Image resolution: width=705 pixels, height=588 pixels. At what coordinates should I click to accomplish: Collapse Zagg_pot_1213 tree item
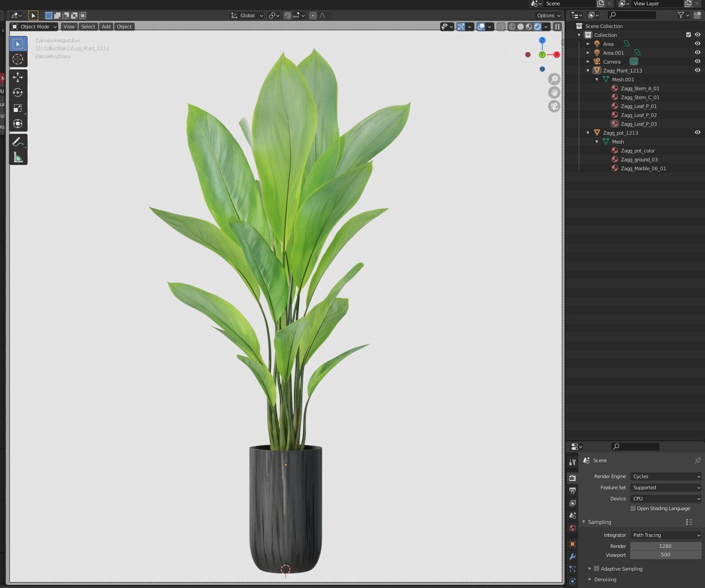pyautogui.click(x=588, y=133)
